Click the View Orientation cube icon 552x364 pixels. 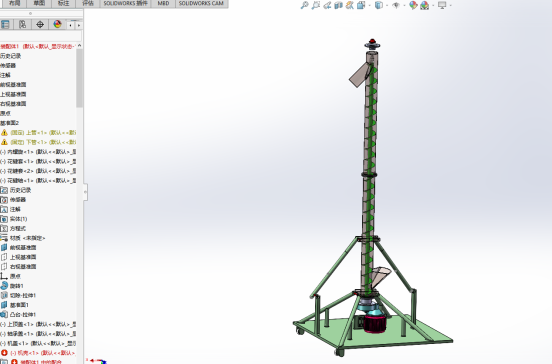pos(361,5)
